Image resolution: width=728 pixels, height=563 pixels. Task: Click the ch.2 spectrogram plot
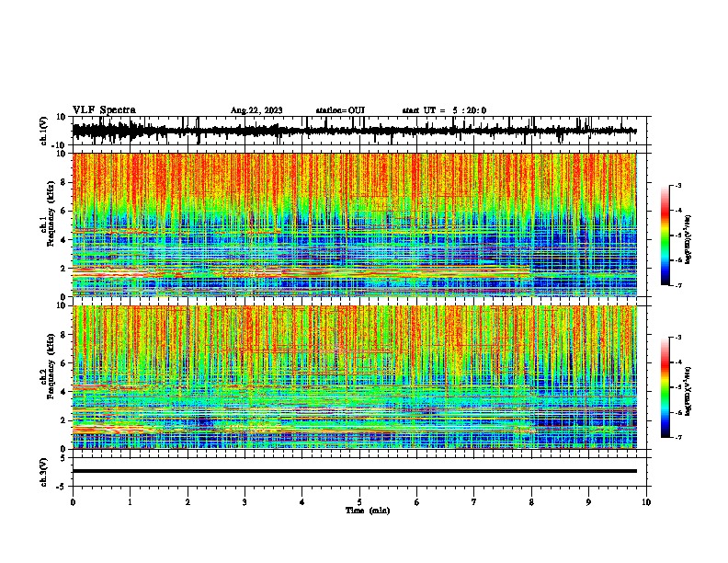355,377
